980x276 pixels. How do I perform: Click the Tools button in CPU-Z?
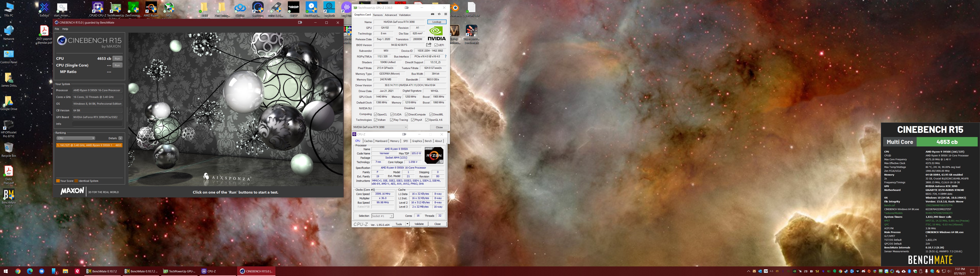click(398, 224)
